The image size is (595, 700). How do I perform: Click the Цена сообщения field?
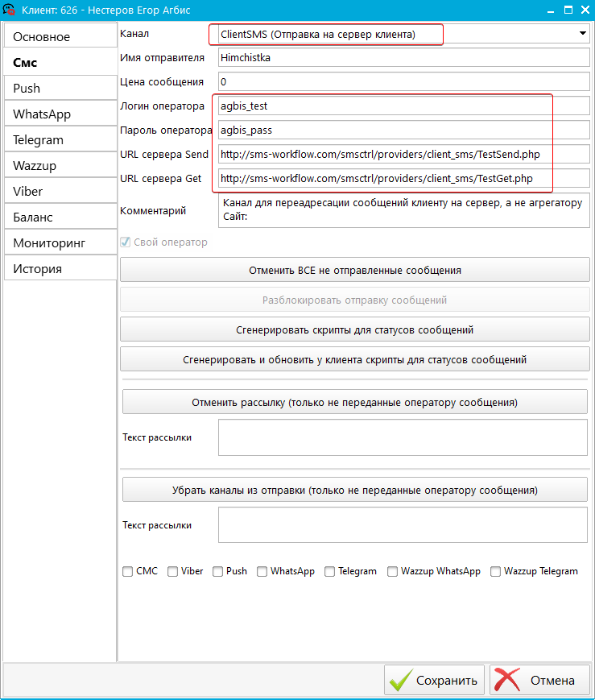coord(404,81)
